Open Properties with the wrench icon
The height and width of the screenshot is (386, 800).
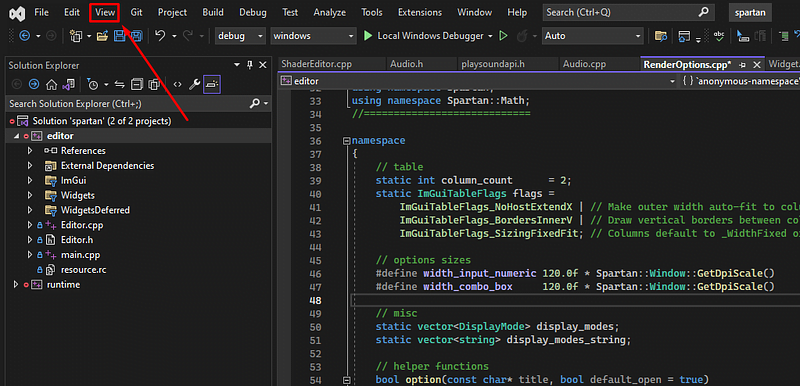194,84
